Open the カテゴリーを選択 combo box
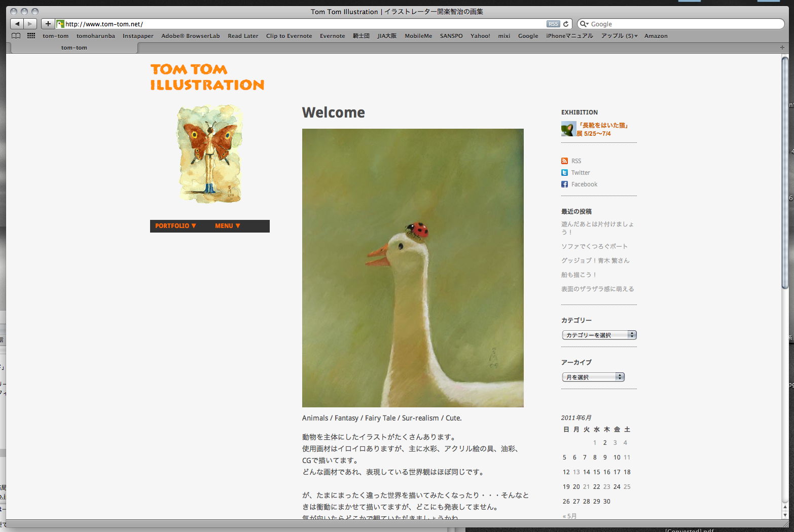Screen dimensions: 794x532 (599, 335)
